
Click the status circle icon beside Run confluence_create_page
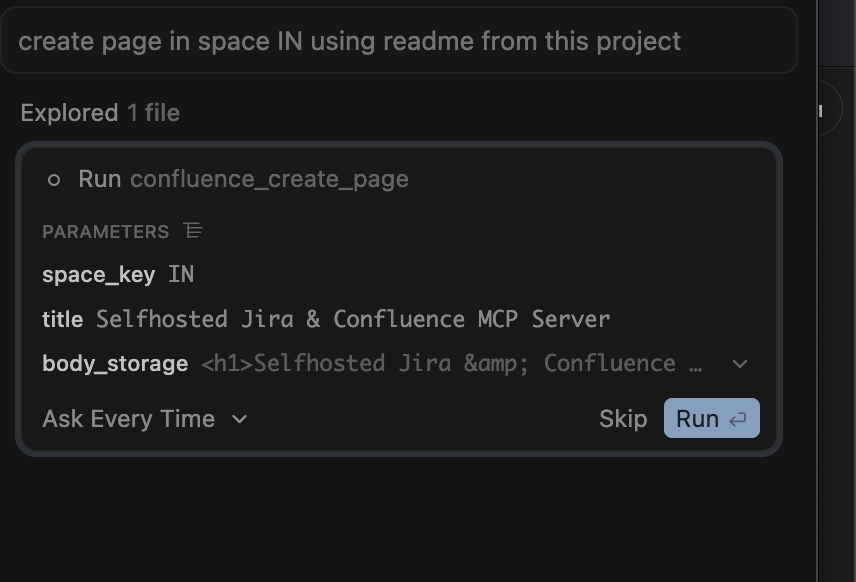[x=57, y=179]
